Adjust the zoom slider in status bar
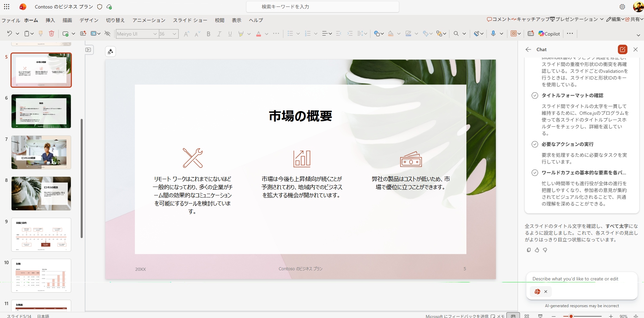The height and width of the screenshot is (318, 644). point(571,316)
